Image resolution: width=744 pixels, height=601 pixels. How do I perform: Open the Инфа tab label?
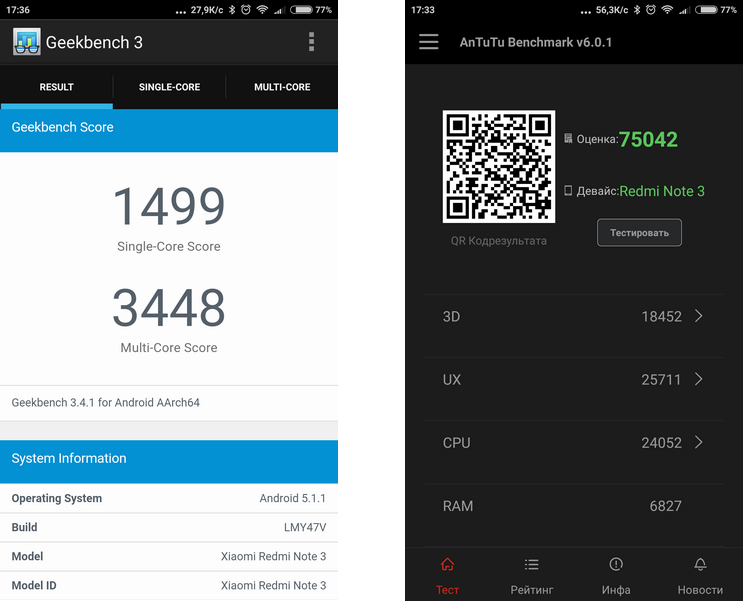(616, 590)
